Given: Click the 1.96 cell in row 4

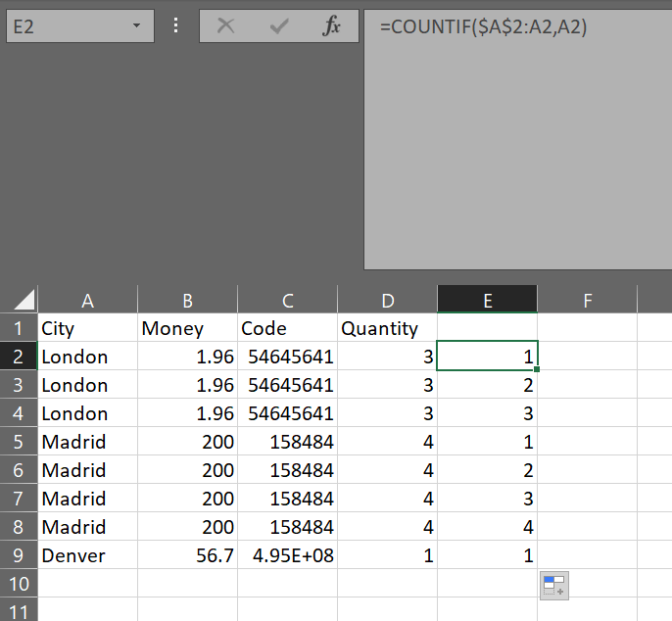Looking at the screenshot, I should pyautogui.click(x=188, y=412).
